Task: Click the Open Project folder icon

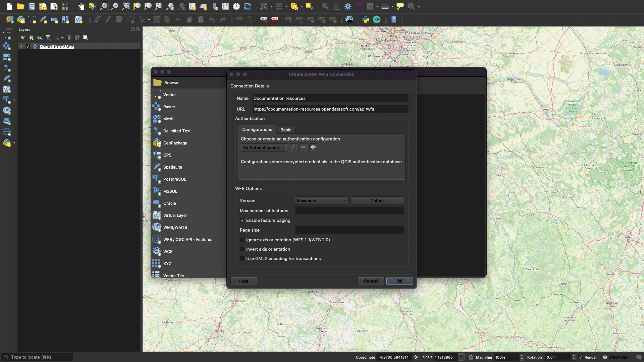Action: click(20, 6)
